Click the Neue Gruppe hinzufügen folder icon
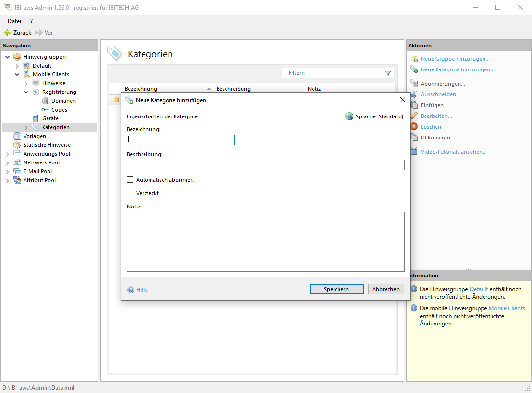532x393 pixels. 414,59
